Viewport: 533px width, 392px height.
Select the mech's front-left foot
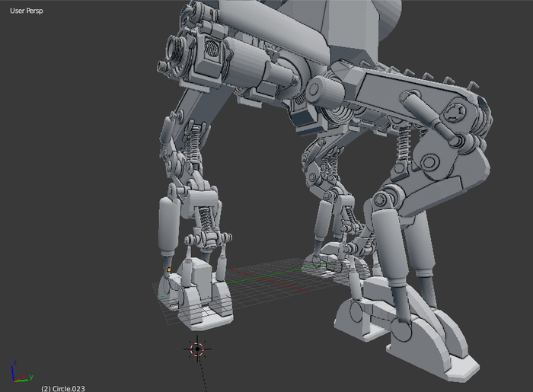(200, 292)
